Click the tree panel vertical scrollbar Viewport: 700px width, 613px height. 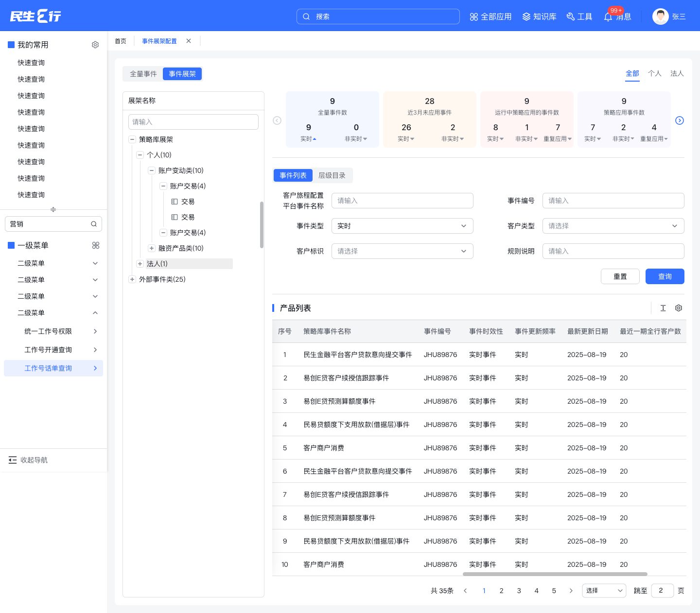(262, 225)
